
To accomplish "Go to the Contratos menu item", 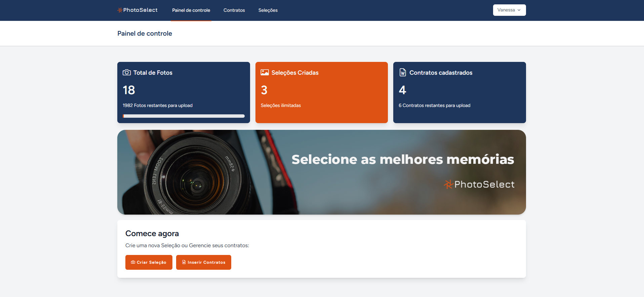I will pyautogui.click(x=234, y=10).
